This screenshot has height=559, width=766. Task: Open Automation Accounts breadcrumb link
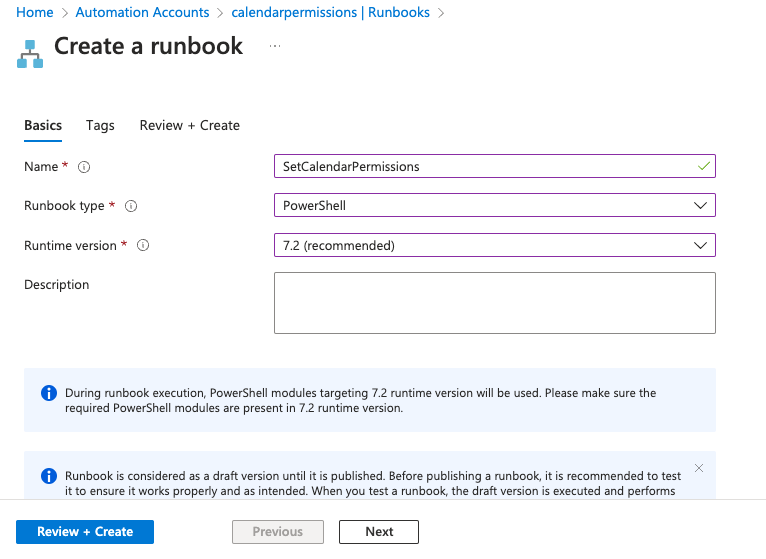(142, 12)
